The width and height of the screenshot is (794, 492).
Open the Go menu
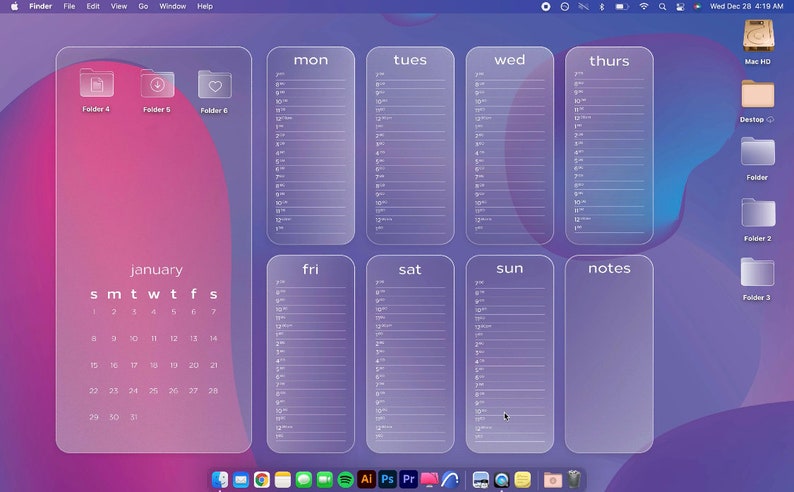(x=143, y=7)
